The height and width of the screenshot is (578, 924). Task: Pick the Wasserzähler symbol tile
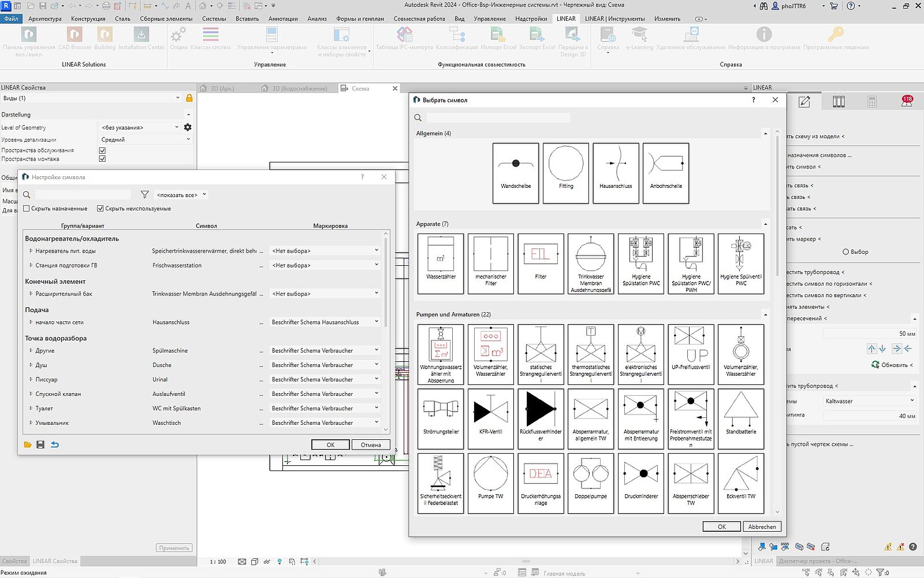pos(441,263)
